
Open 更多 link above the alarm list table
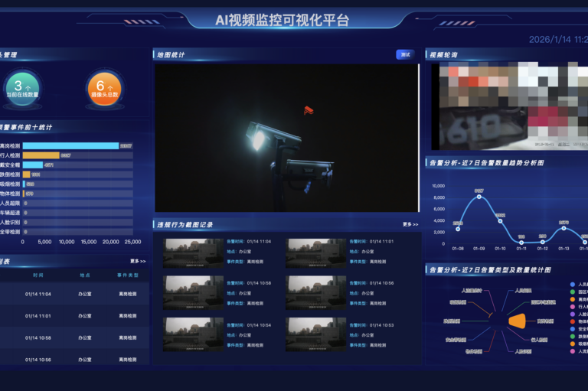(x=138, y=261)
